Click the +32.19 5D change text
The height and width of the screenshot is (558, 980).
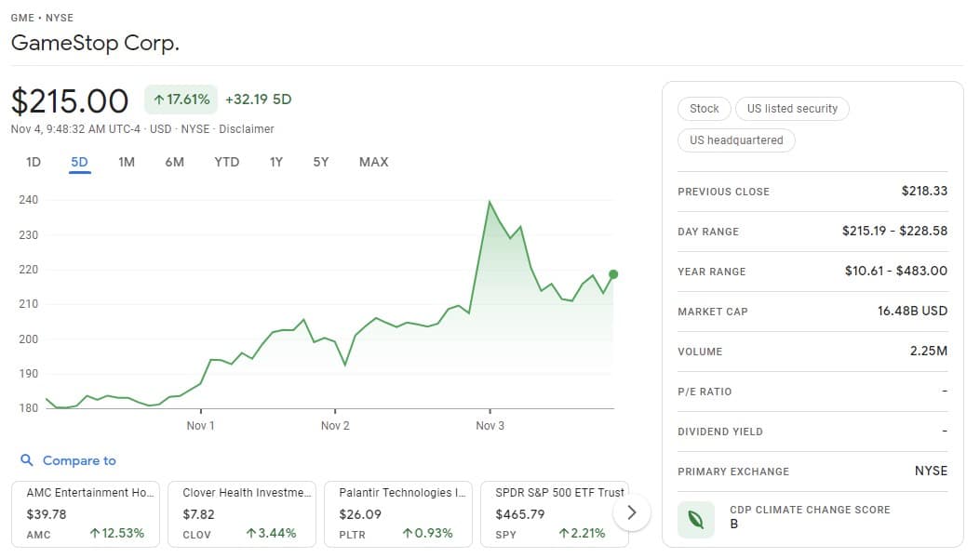[258, 100]
